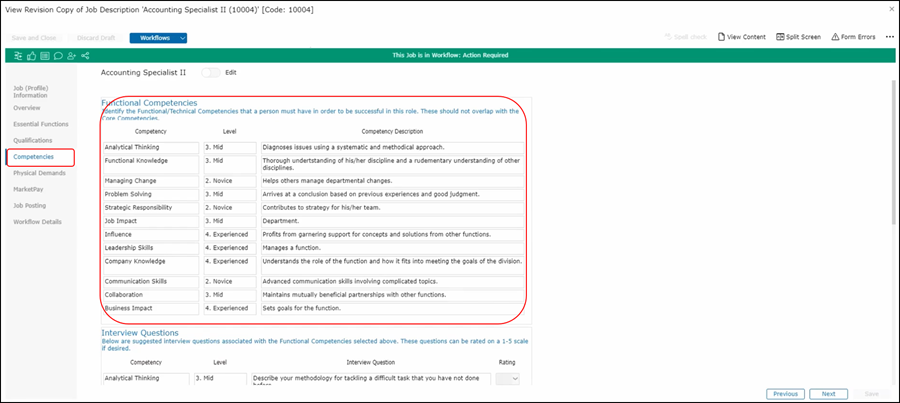The height and width of the screenshot is (403, 900).
Task: Click the thumbs-up approve icon
Action: point(32,56)
